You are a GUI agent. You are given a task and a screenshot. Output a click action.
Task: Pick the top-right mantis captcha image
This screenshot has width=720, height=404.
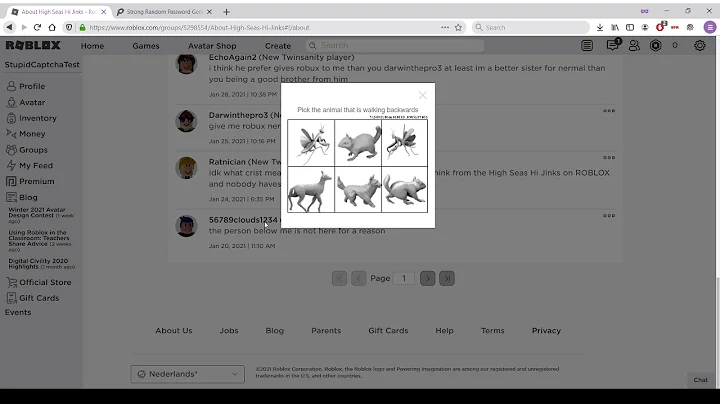tap(405, 143)
